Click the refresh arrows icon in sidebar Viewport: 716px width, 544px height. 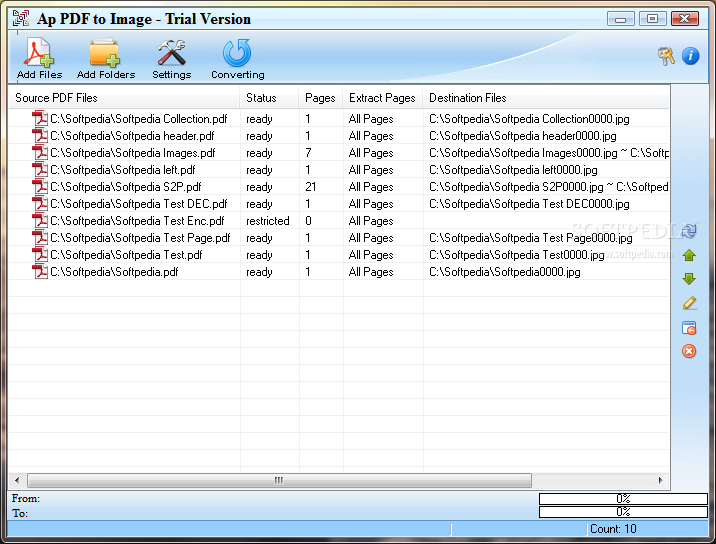pyautogui.click(x=689, y=230)
